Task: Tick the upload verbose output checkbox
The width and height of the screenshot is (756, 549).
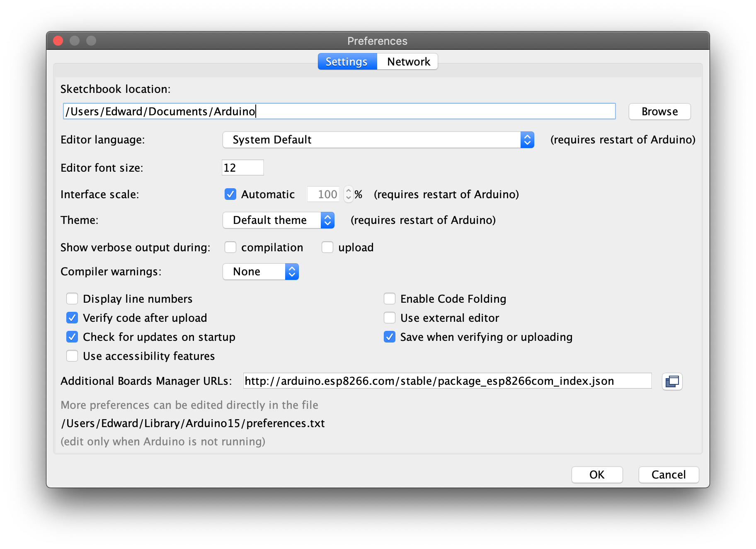Action: click(327, 247)
